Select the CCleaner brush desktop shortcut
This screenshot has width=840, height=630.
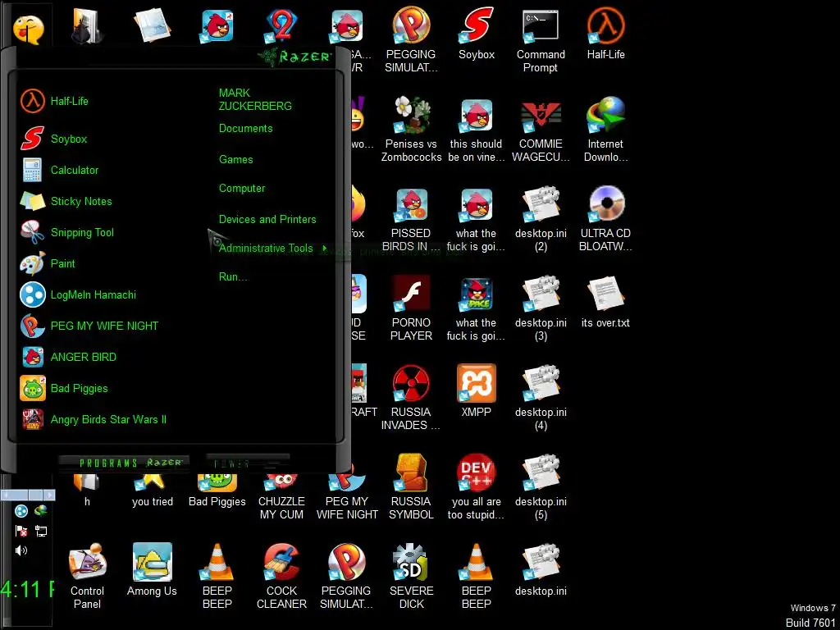282,577
